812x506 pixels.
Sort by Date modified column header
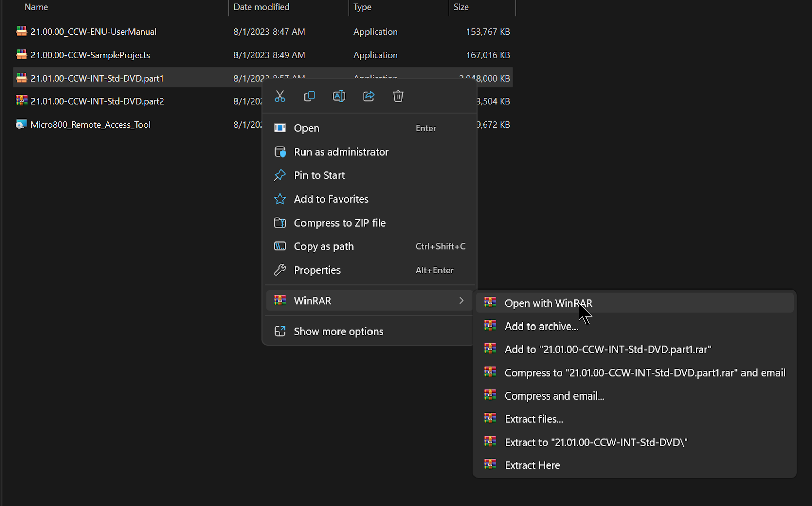tap(261, 7)
